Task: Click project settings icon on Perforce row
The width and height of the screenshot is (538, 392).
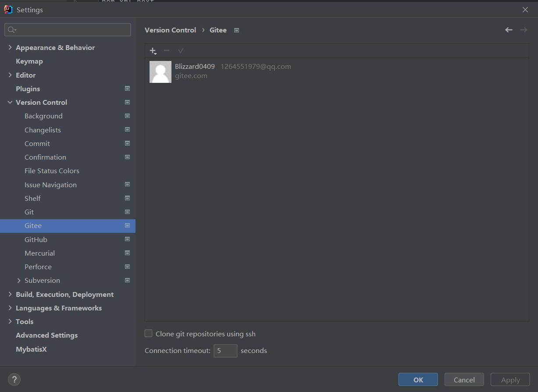Action: click(x=127, y=267)
